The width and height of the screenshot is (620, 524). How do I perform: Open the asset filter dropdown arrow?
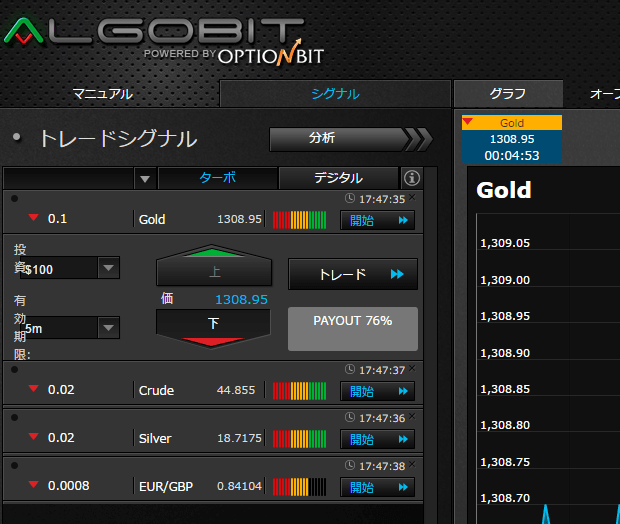point(145,179)
